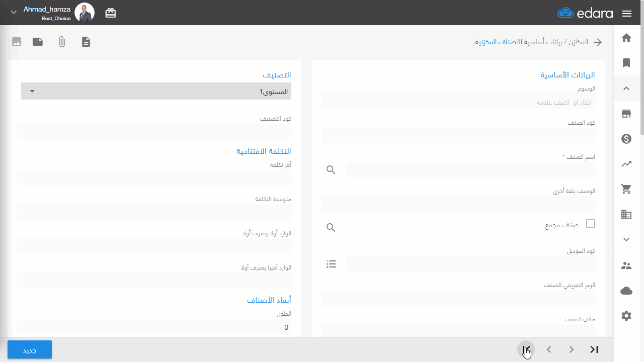Jump to first record navigation button
Image resolution: width=644 pixels, height=362 pixels.
[526, 349]
